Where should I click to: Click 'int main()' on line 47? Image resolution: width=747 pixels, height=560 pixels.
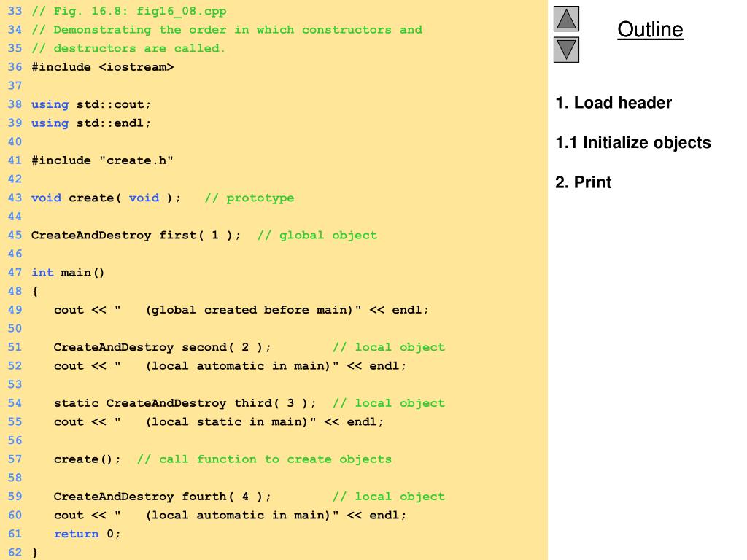pyautogui.click(x=68, y=273)
